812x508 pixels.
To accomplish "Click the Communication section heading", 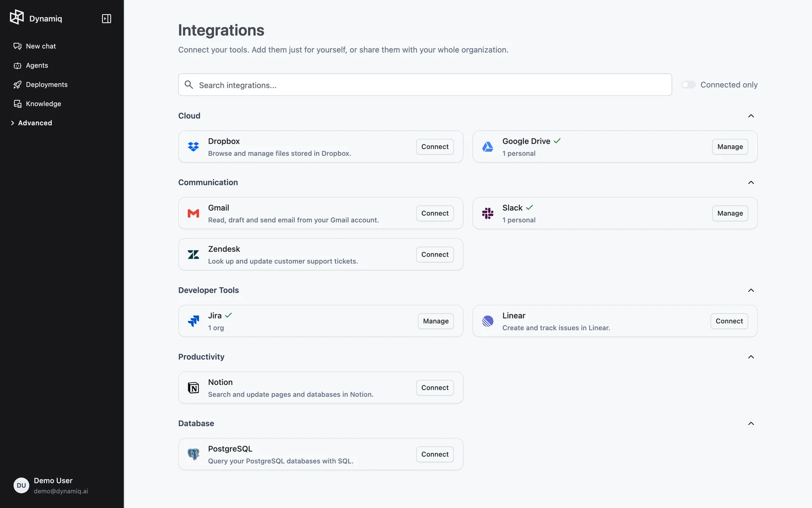I will (x=208, y=182).
